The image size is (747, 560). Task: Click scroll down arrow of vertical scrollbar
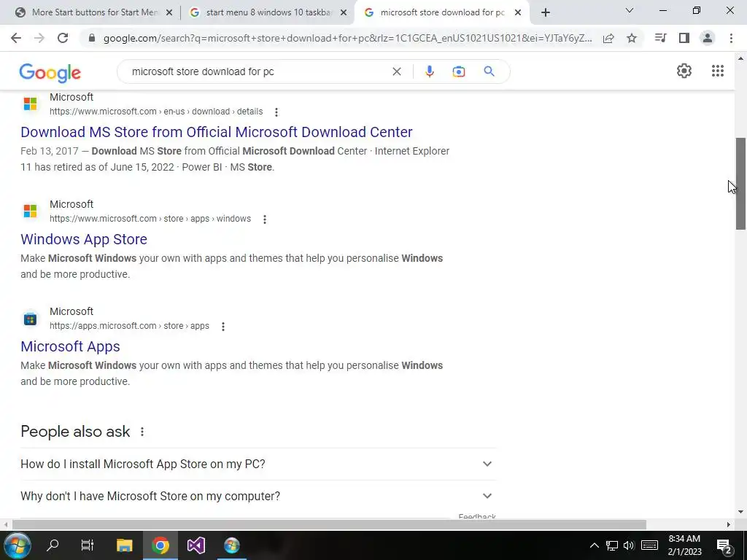[x=740, y=513]
